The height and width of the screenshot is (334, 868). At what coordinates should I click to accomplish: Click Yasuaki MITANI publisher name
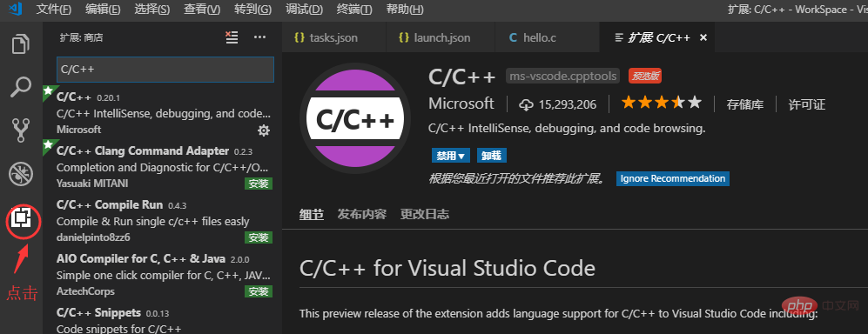[92, 183]
